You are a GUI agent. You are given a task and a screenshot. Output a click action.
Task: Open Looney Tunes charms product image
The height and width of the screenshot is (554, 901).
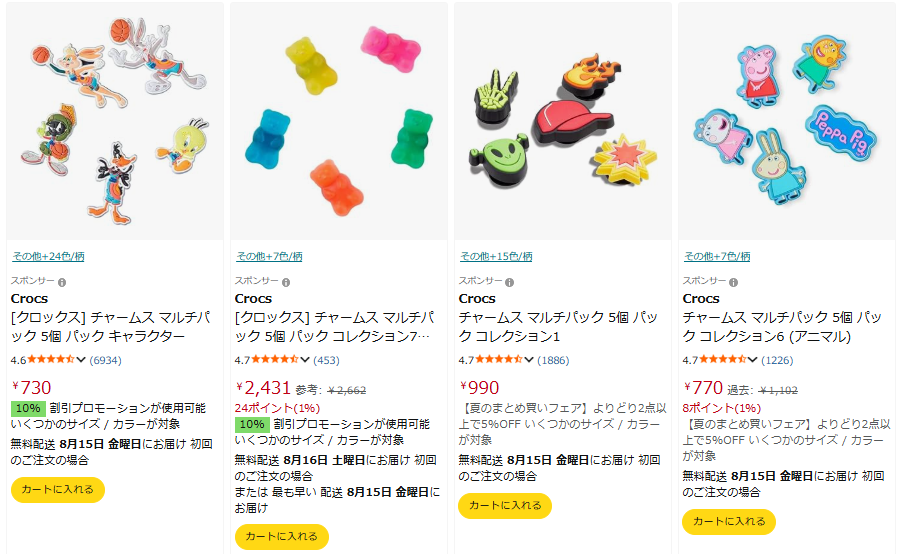coord(115,121)
